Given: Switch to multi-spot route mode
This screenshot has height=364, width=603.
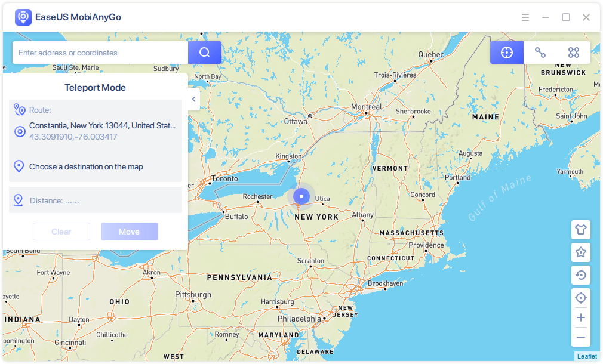Looking at the screenshot, I should [574, 53].
